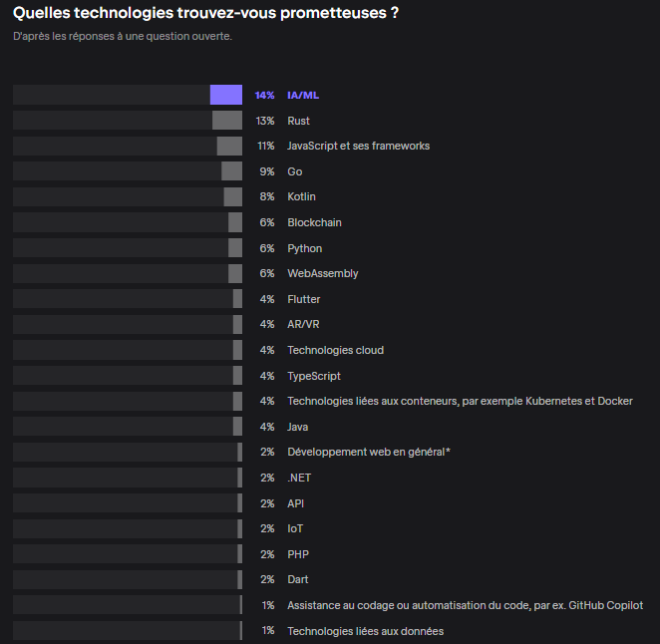Select the highlighted IA/ML label

pos(303,95)
